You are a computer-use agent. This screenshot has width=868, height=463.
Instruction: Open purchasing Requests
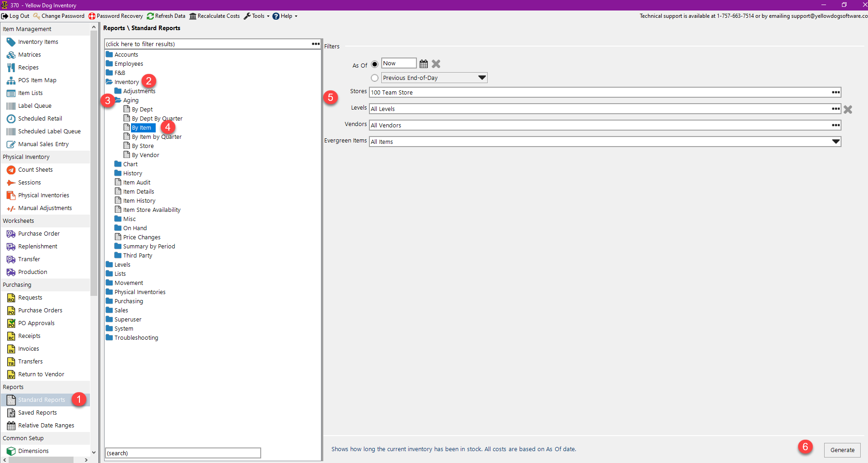[30, 298]
